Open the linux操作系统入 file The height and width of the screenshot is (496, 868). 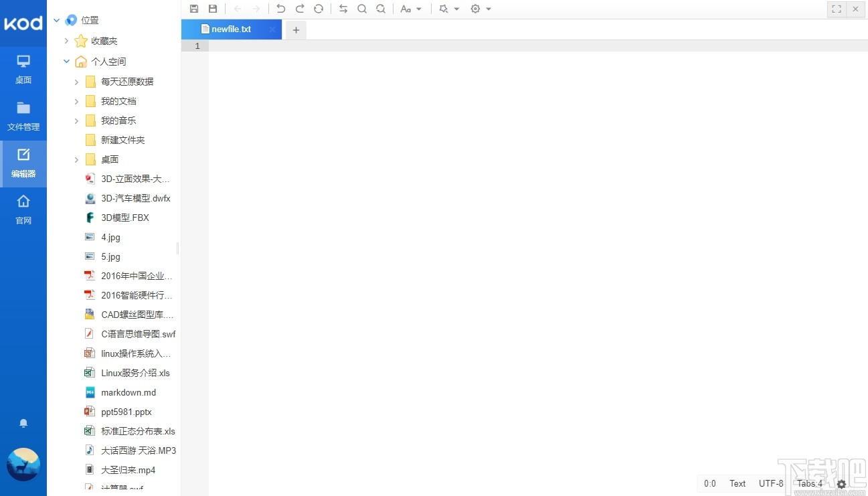pyautogui.click(x=136, y=353)
